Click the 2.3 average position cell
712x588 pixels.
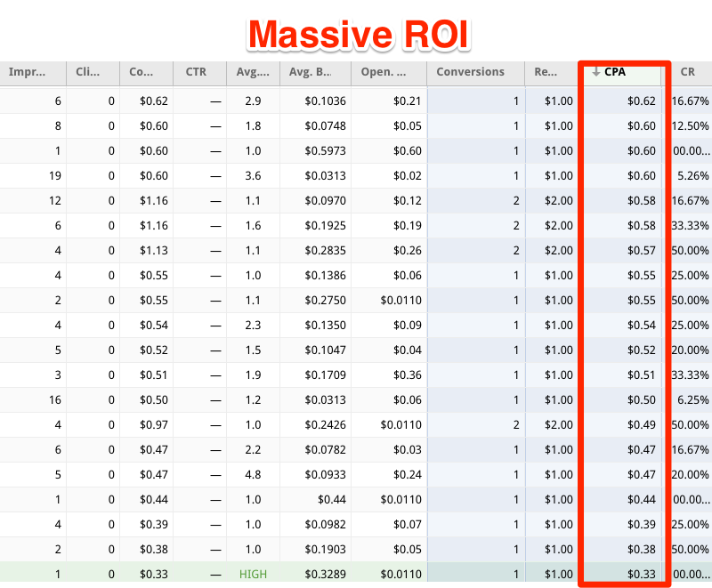click(253, 326)
